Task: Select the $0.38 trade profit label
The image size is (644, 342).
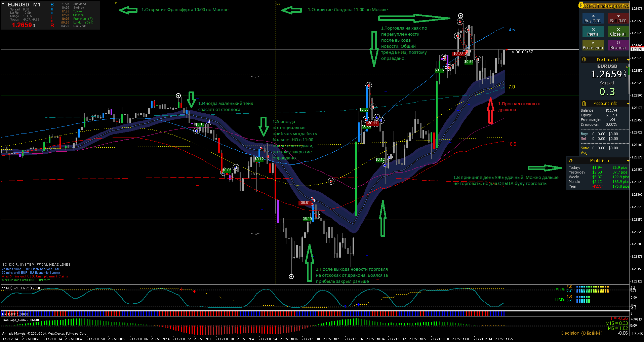Action: pos(364,109)
